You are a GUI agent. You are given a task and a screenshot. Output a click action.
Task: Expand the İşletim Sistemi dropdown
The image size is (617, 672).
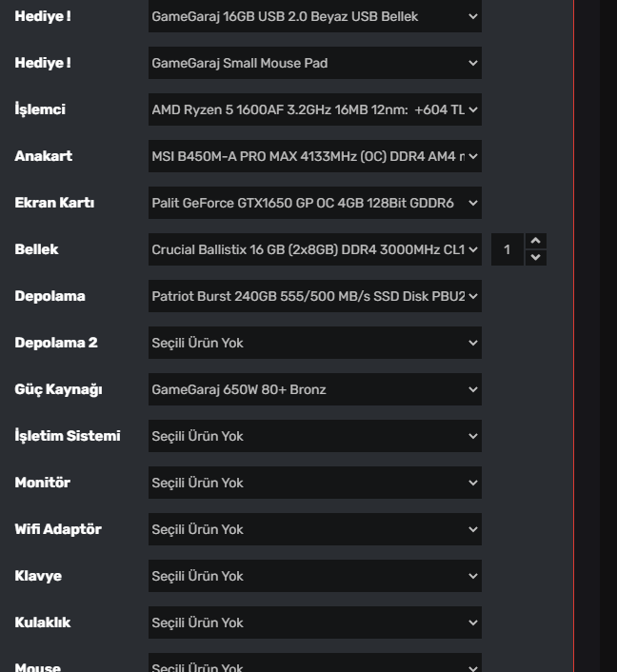314,436
